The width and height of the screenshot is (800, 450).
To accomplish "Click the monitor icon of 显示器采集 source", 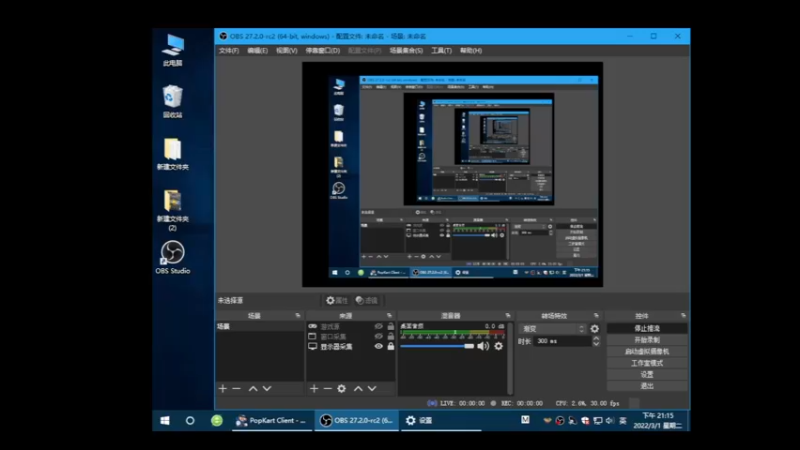I will [312, 346].
